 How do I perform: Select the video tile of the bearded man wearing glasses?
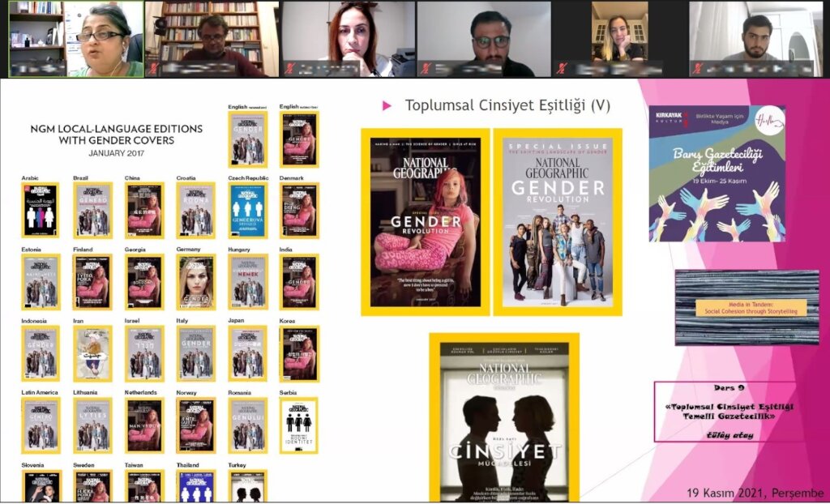coord(485,39)
